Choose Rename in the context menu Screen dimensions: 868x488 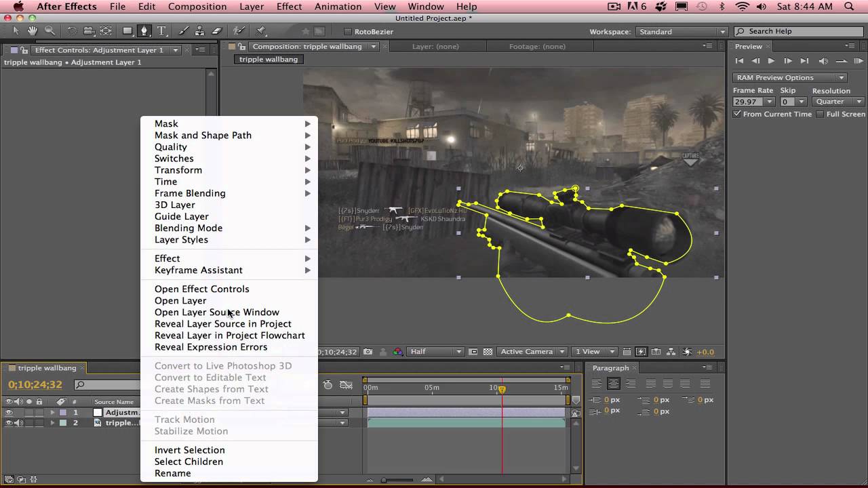(x=229, y=474)
